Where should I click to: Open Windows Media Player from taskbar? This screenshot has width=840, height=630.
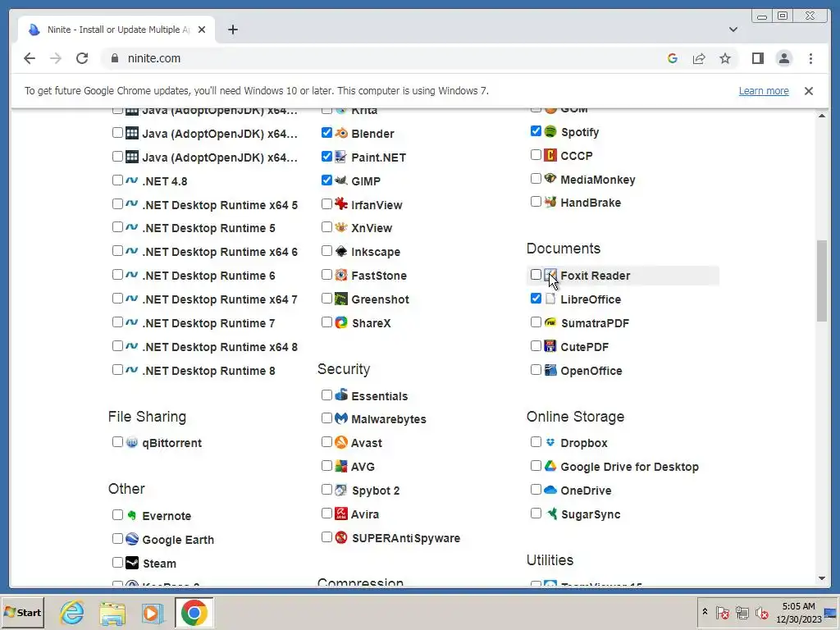pos(152,612)
